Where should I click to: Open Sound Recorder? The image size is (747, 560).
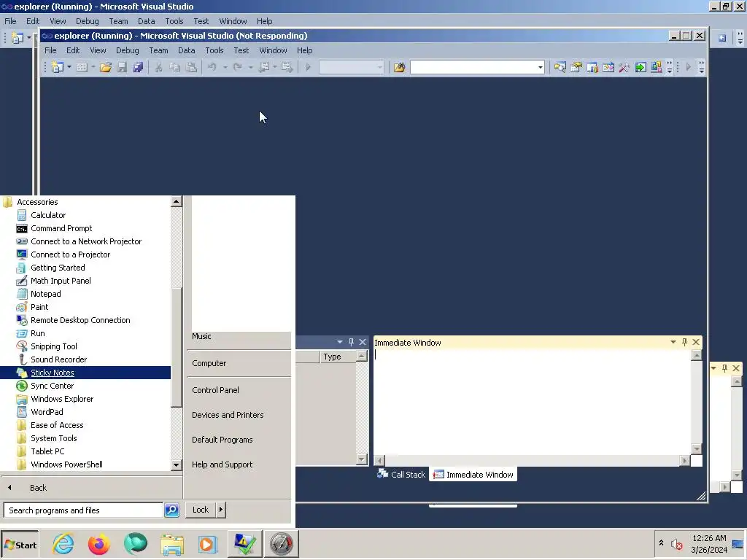(x=58, y=359)
